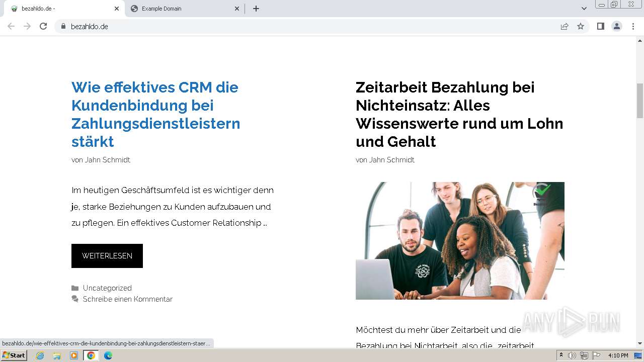
Task: Reload the bezahldo.de page
Action: pos(43,26)
